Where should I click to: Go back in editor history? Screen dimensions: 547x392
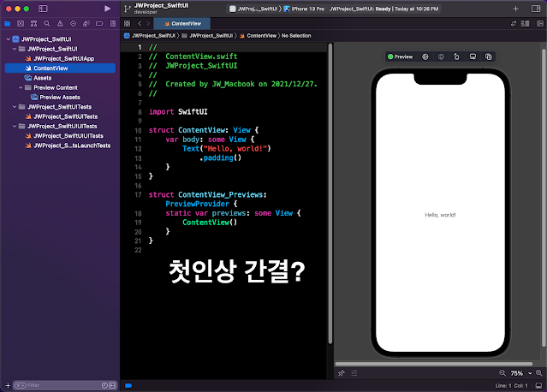(x=140, y=24)
